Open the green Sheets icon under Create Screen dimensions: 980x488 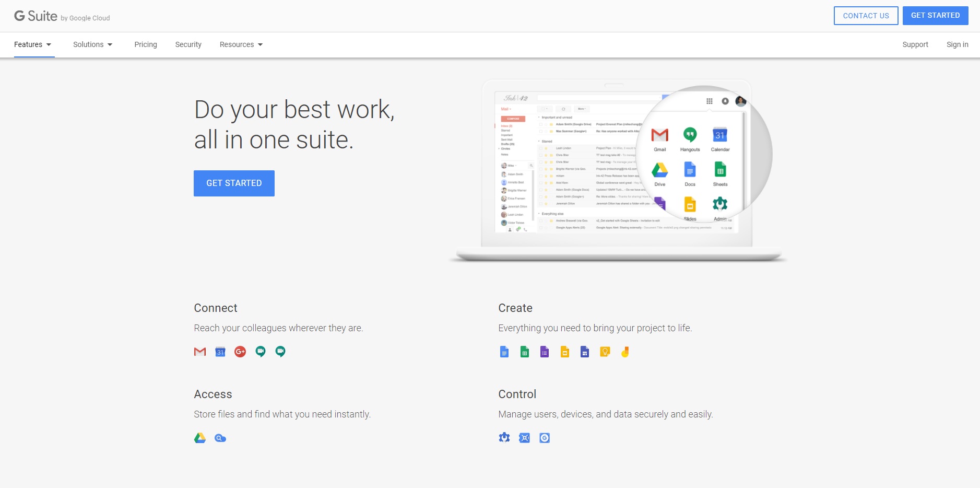click(525, 352)
